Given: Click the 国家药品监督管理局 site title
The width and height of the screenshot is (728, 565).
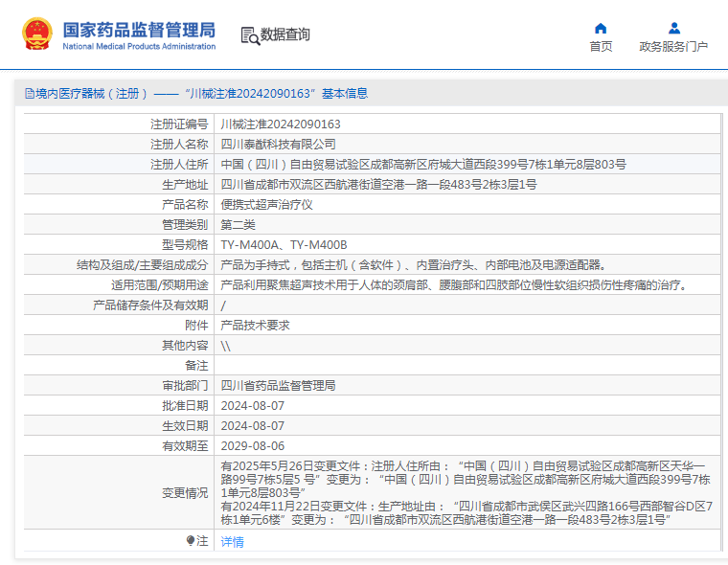Looking at the screenshot, I should tap(139, 29).
